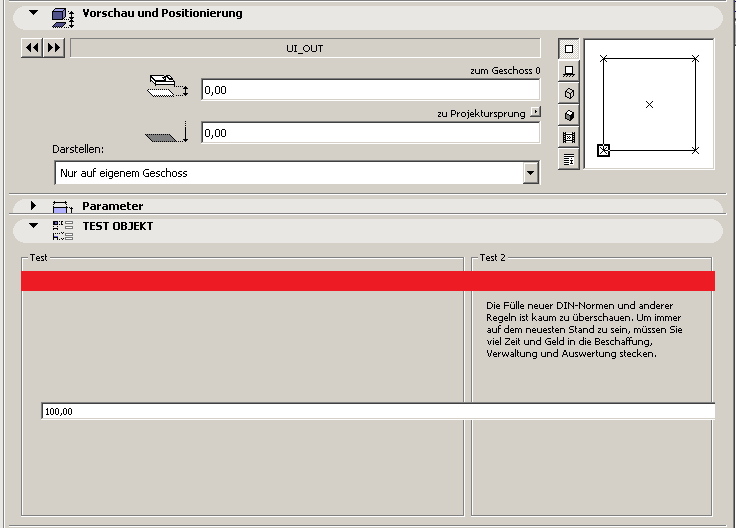Go to previous library object

coord(32,48)
